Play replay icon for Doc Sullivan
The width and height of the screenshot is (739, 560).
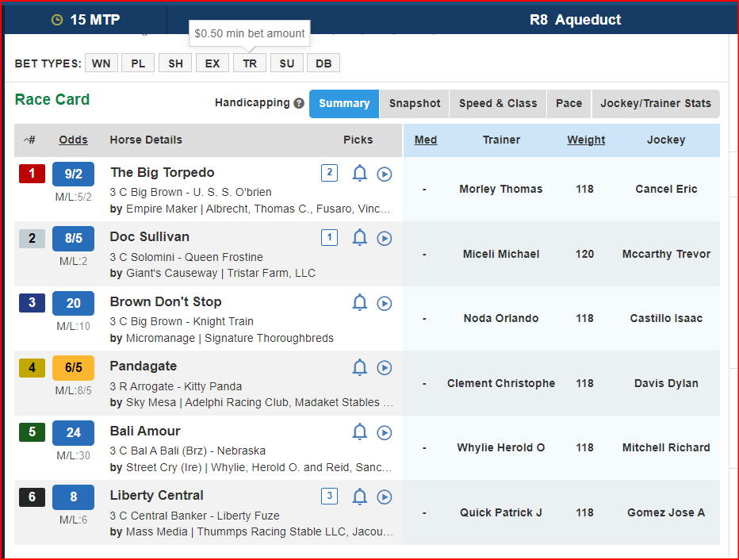pos(385,238)
